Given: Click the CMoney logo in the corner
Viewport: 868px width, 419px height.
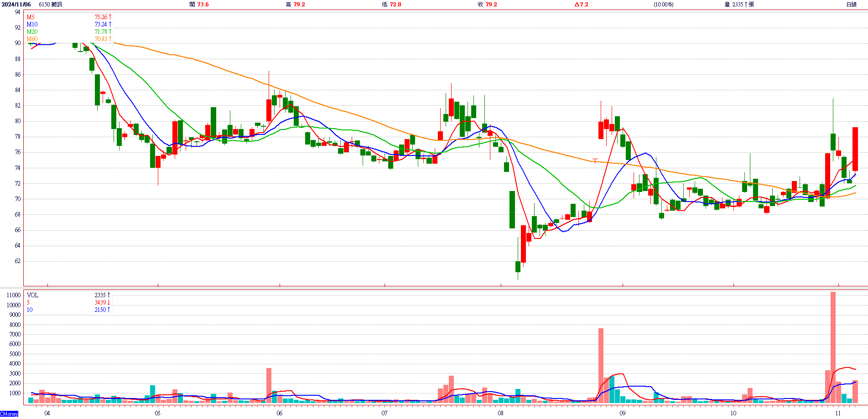Looking at the screenshot, I should pos(9,414).
